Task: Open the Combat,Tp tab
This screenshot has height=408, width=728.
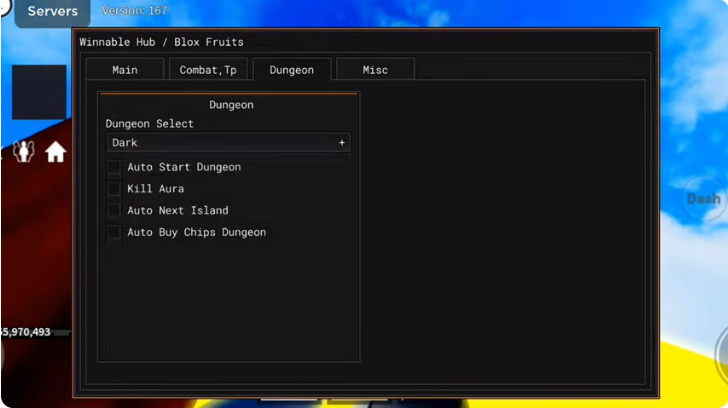Action: 208,70
